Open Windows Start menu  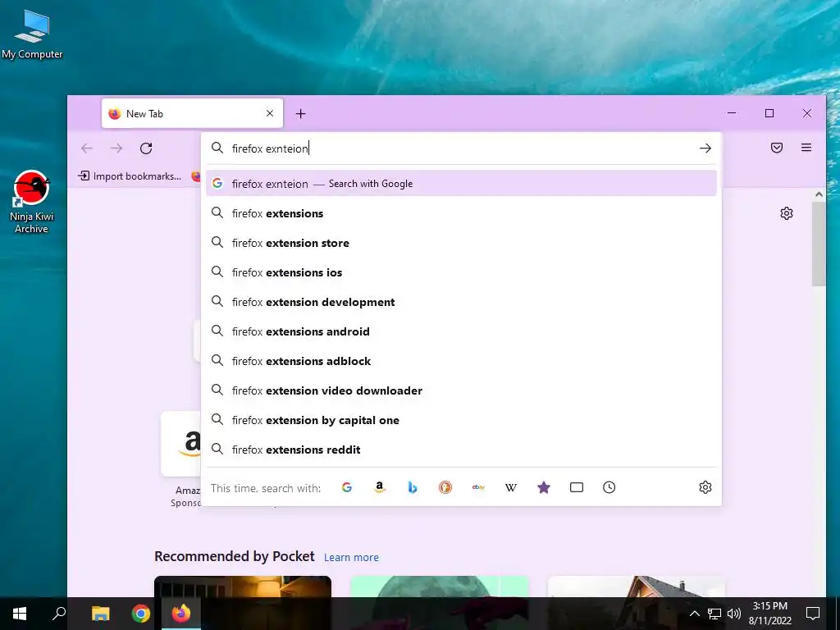click(20, 614)
